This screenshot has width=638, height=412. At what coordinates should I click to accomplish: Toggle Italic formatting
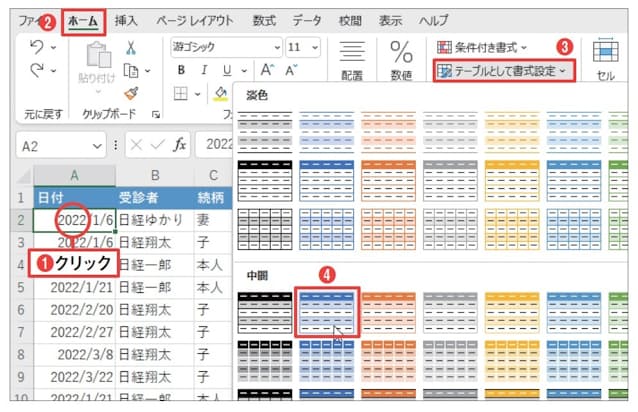(204, 70)
